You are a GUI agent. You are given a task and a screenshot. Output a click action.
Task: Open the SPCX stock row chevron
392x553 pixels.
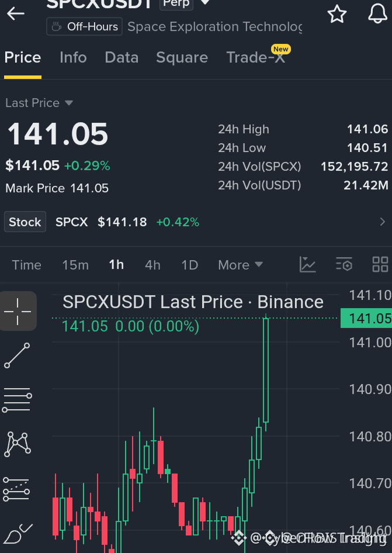pos(383,222)
